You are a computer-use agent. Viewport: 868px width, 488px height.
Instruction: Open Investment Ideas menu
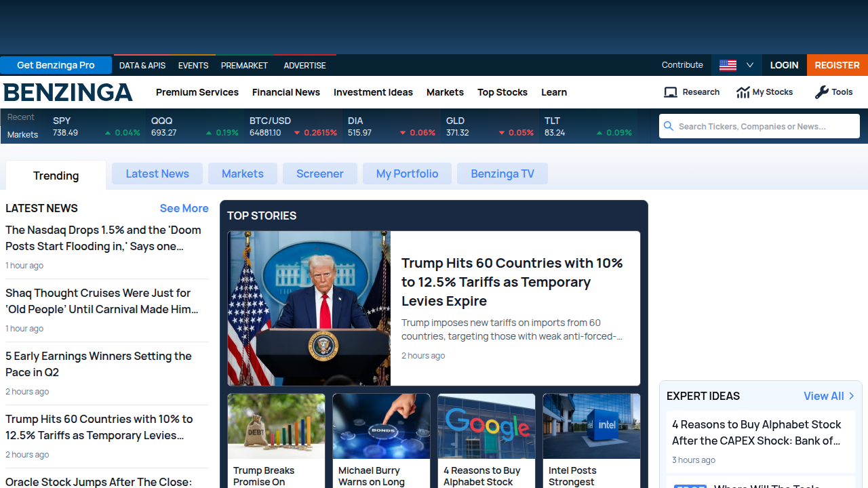[373, 92]
